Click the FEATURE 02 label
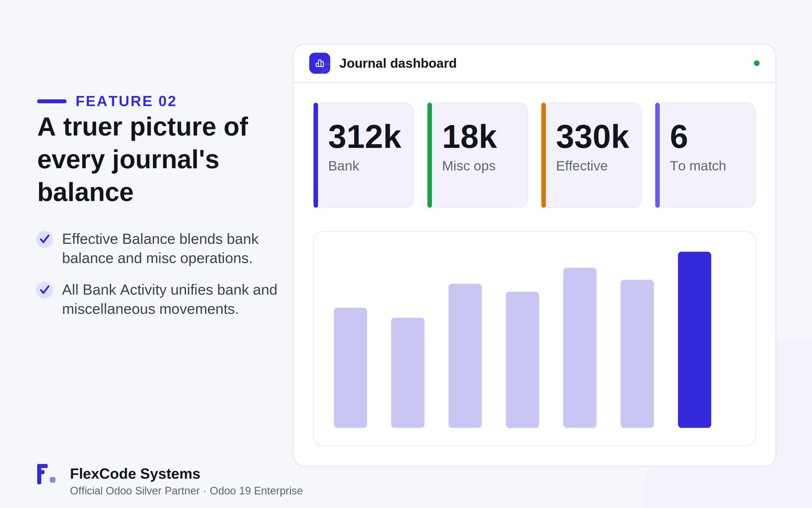The image size is (812, 508). pos(126,101)
